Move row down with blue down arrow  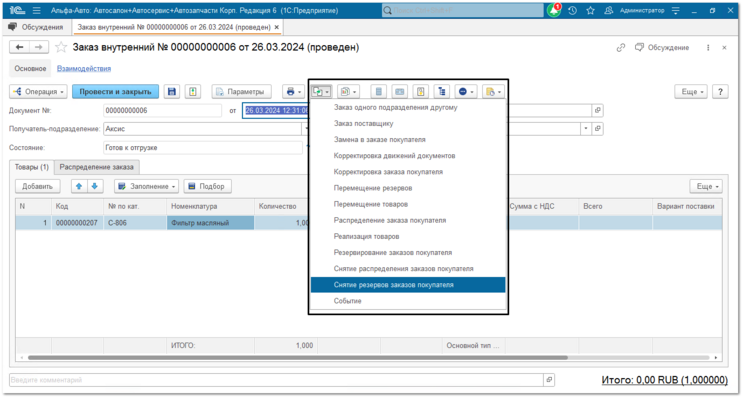click(95, 186)
